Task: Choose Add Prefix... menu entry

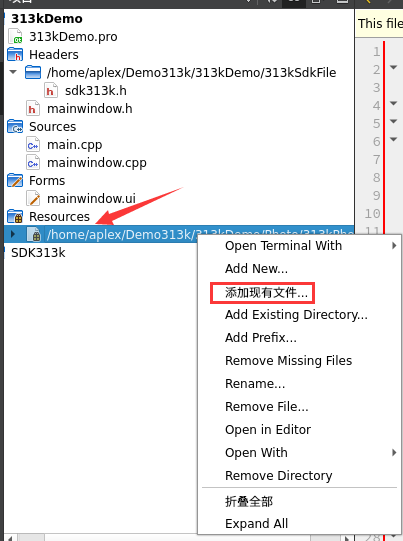Action: [299, 337]
